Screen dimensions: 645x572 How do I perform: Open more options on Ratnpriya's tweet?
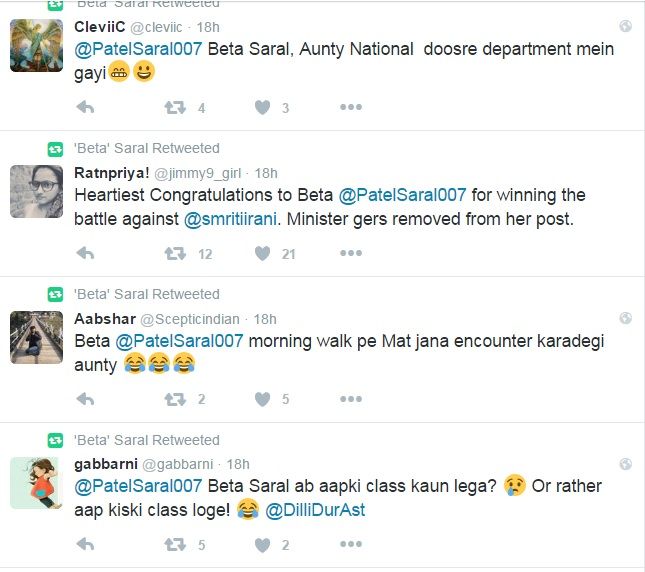(350, 254)
